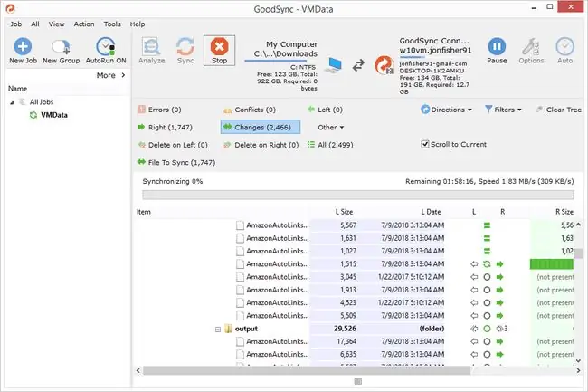This screenshot has height=392, width=588.
Task: Click left arrow on 17,364 size row
Action: [x=474, y=341]
